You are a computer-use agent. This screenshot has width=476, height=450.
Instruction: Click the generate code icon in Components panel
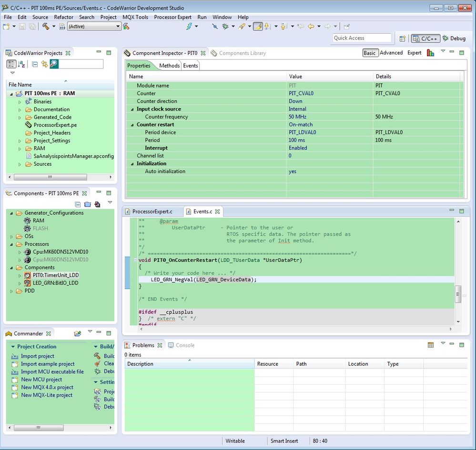tap(98, 204)
